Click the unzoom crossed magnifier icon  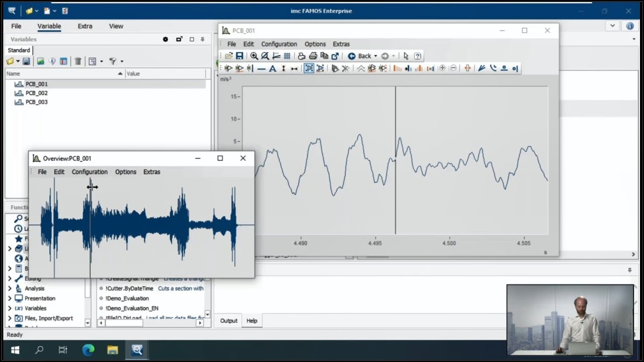pos(265,56)
